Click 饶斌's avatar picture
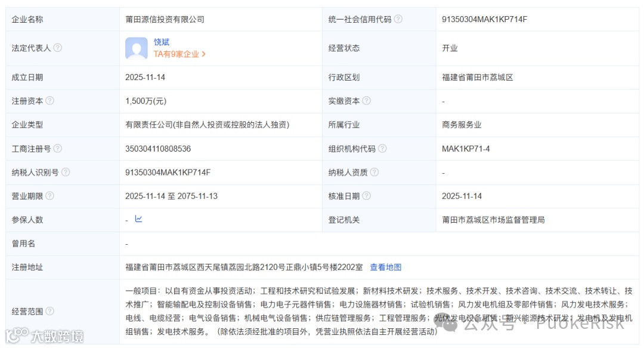 (135, 48)
